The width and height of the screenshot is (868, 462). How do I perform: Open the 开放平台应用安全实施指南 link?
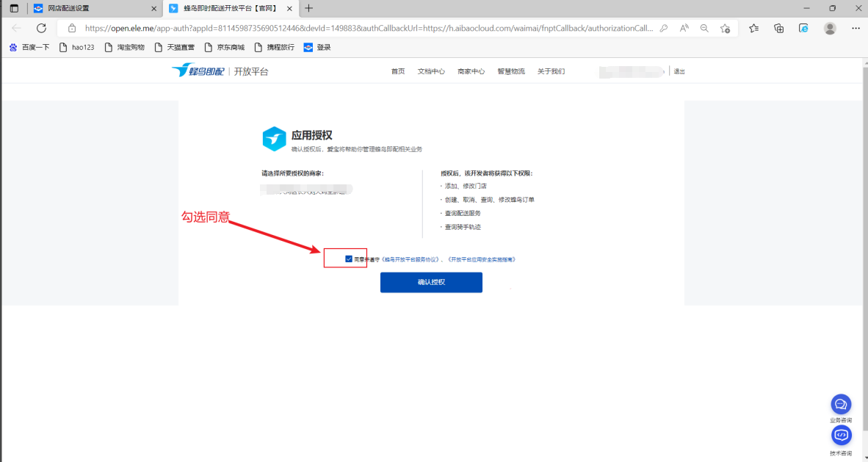pos(482,259)
